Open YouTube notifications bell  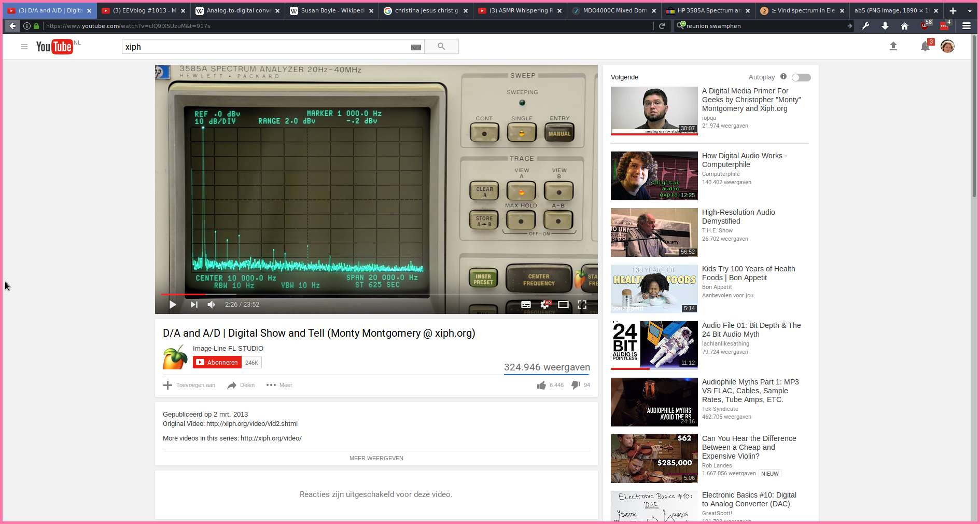coord(925,47)
